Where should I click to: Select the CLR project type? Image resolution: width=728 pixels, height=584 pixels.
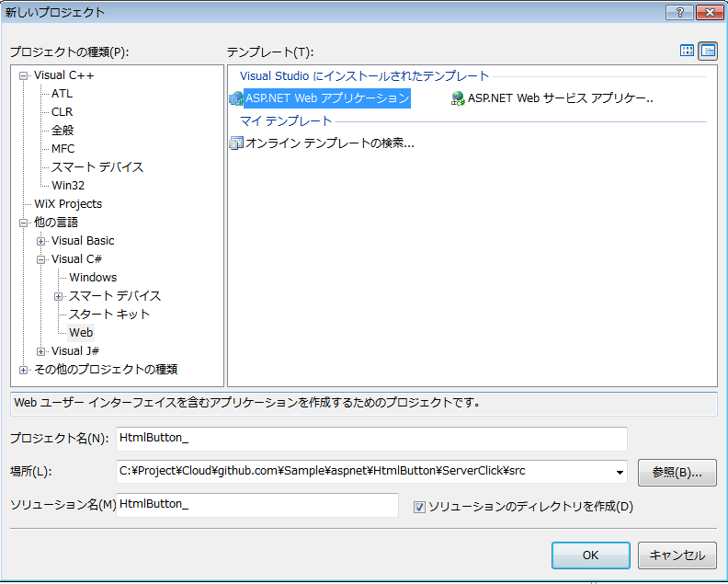[62, 112]
